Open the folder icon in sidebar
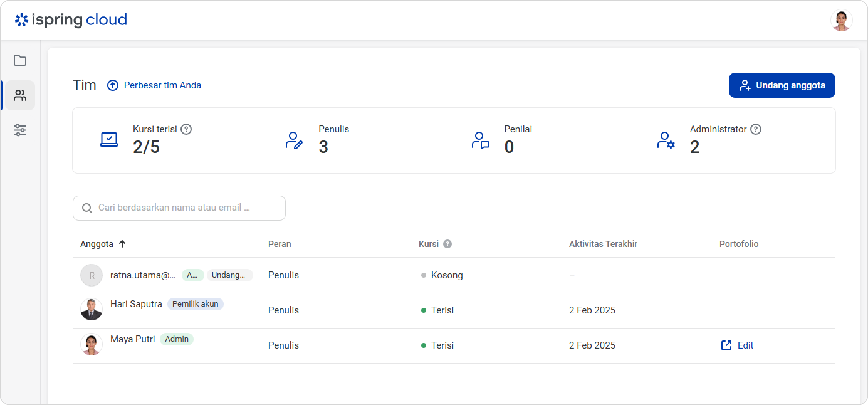The width and height of the screenshot is (868, 405). [20, 60]
